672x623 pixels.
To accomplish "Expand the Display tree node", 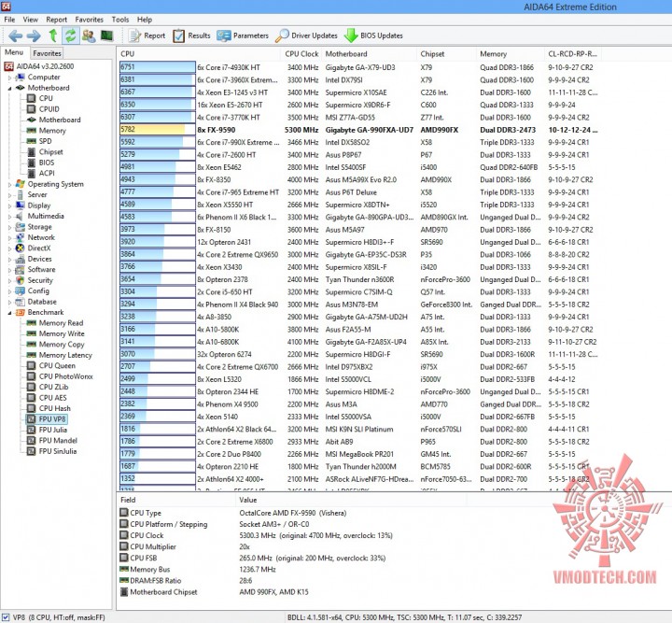I will (10, 205).
